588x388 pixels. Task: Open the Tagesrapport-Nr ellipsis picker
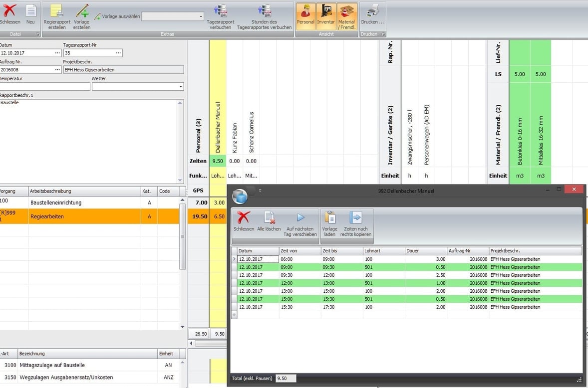click(x=118, y=53)
